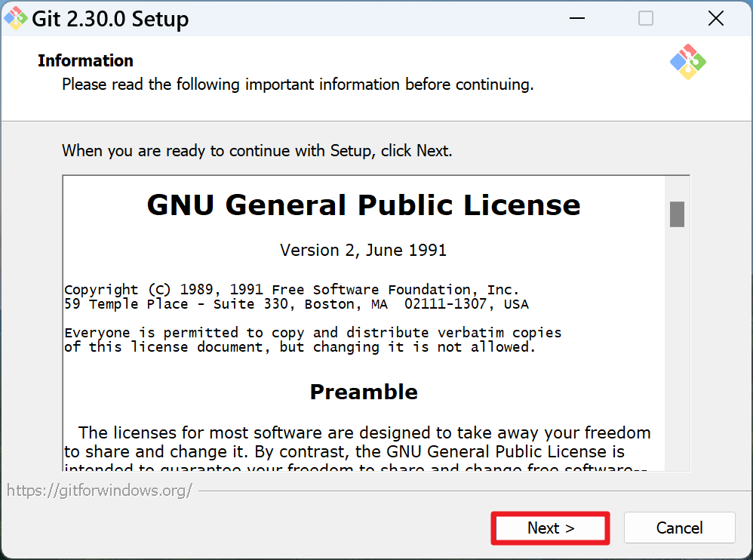Click the Information header title
Screen dimensions: 753x560
point(85,61)
